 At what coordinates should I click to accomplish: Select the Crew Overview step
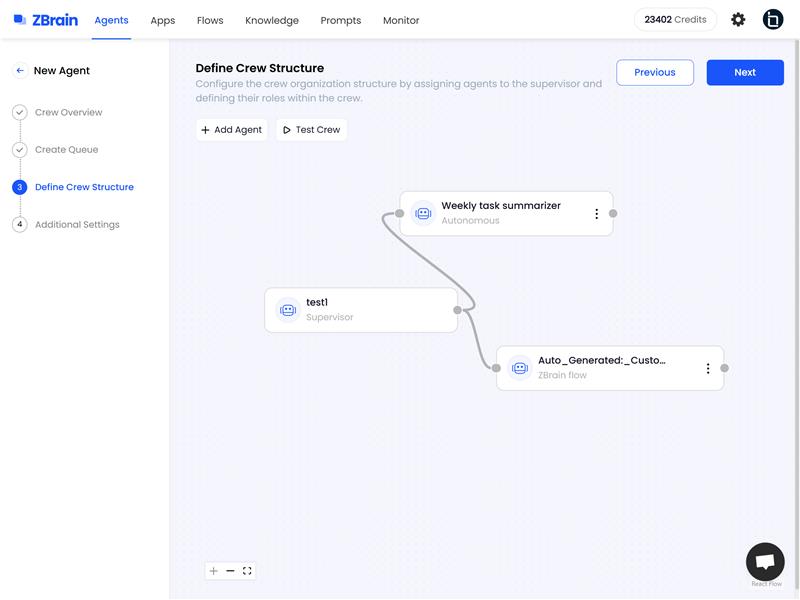68,112
